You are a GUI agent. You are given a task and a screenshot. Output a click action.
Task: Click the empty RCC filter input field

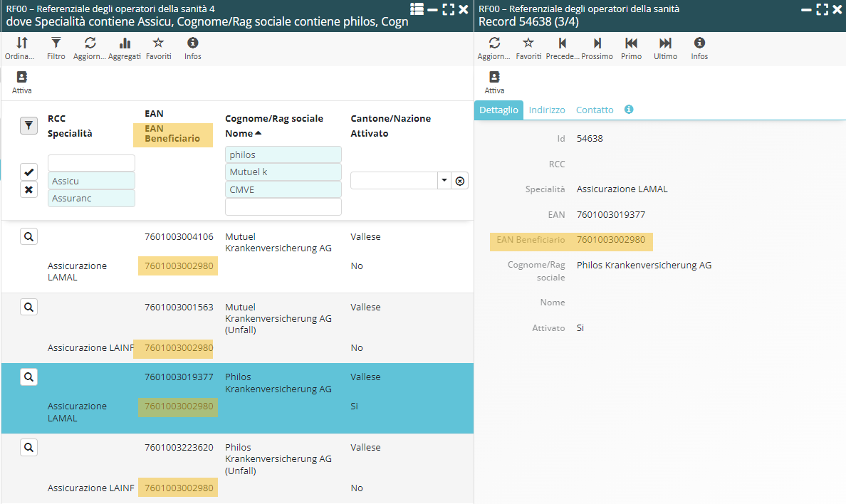[x=91, y=163]
